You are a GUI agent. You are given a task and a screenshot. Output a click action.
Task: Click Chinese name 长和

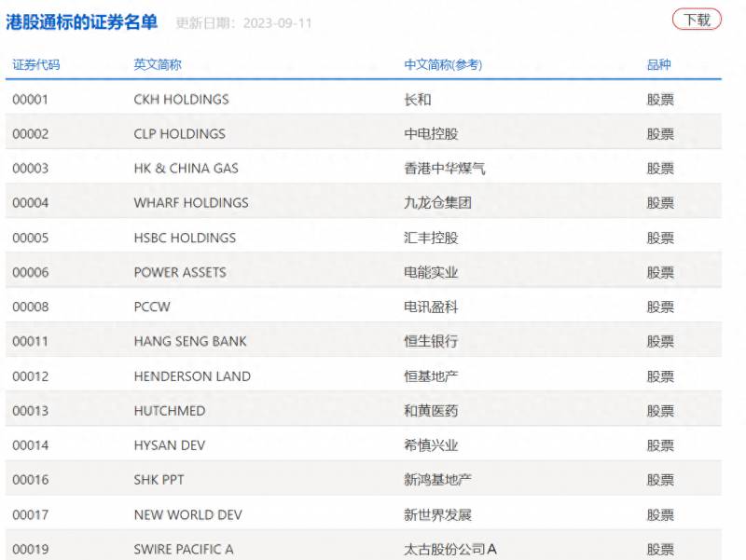tap(417, 100)
